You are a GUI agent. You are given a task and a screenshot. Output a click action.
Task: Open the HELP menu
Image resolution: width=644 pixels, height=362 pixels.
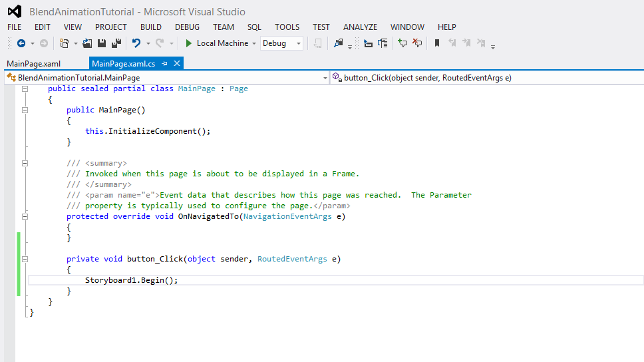(x=447, y=27)
